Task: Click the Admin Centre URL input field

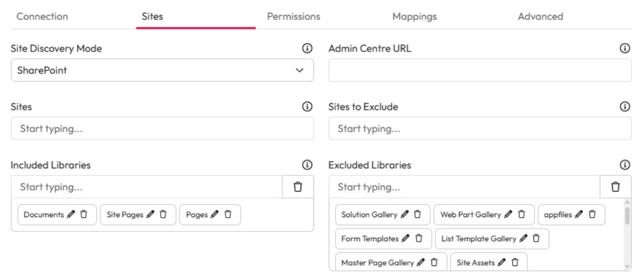Action: coord(480,70)
